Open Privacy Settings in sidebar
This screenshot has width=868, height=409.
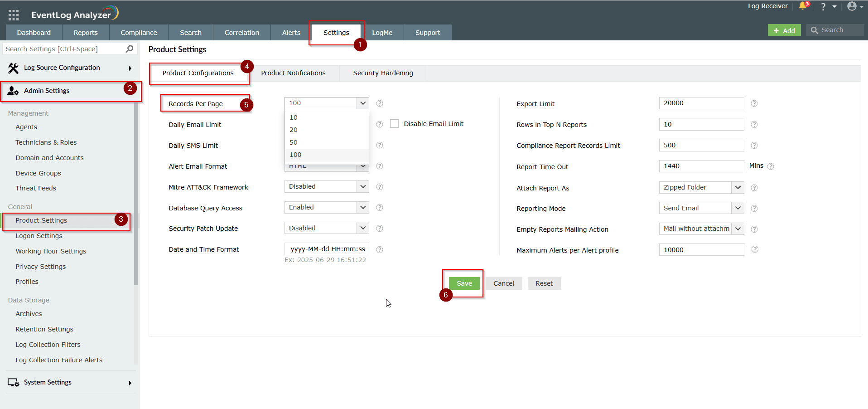point(41,267)
